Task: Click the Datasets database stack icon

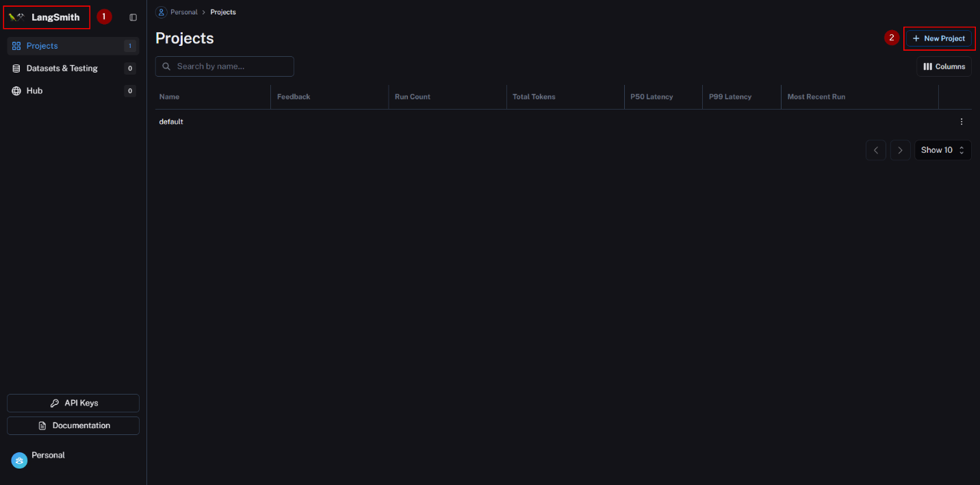Action: pos(16,69)
